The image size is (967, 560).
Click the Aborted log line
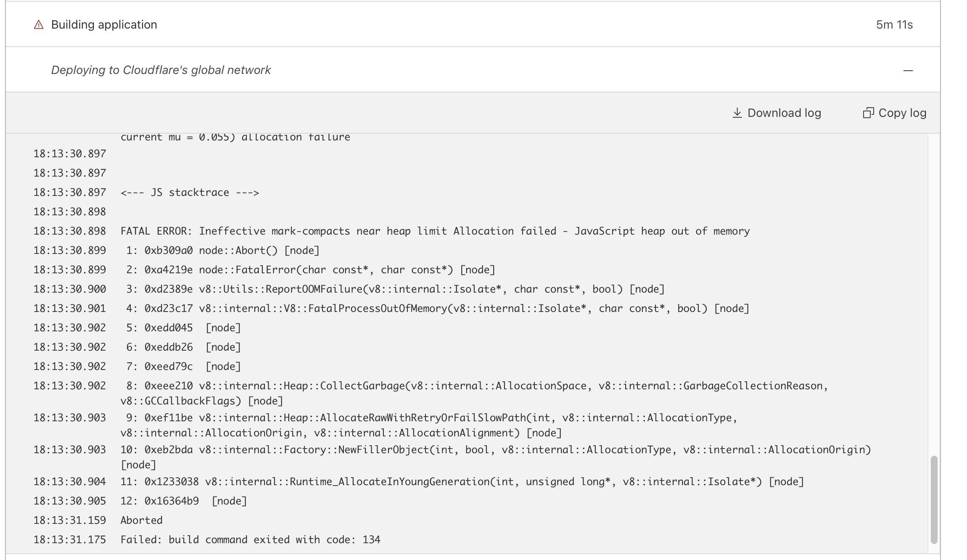(x=141, y=520)
